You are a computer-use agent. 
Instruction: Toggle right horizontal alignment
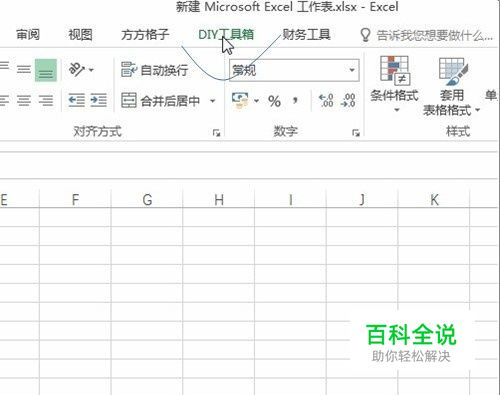click(x=46, y=100)
